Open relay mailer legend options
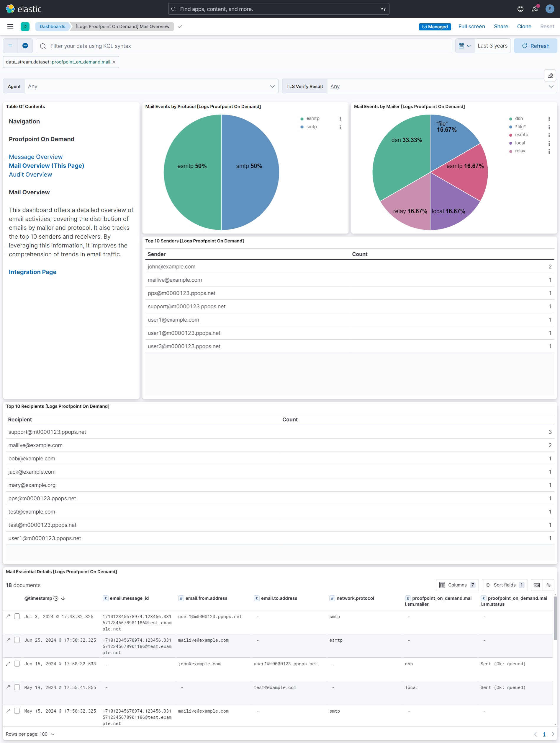 point(549,151)
